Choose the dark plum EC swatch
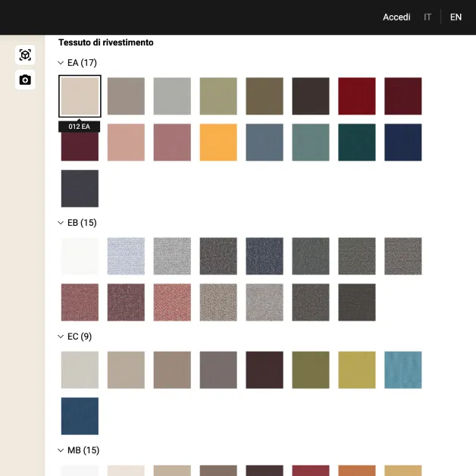 tap(265, 370)
